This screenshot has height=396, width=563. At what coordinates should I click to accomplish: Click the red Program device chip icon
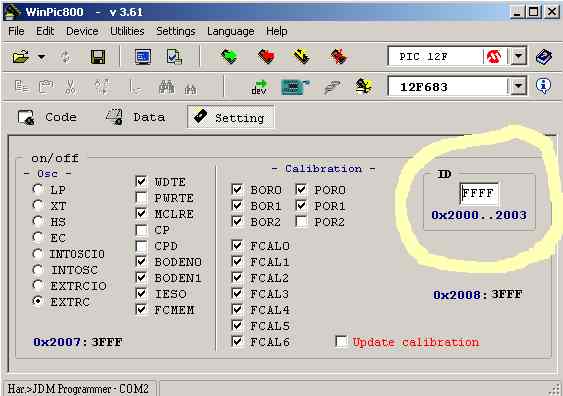[x=266, y=57]
